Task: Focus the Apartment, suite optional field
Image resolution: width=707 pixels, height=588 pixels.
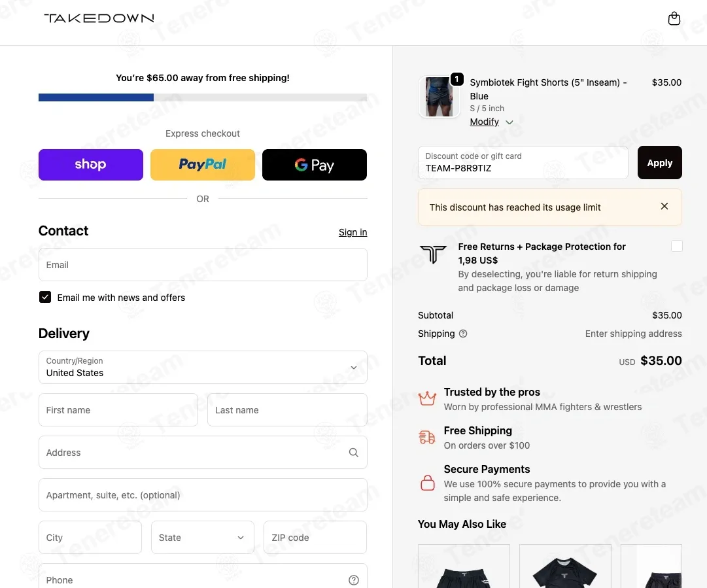Action: pyautogui.click(x=203, y=494)
